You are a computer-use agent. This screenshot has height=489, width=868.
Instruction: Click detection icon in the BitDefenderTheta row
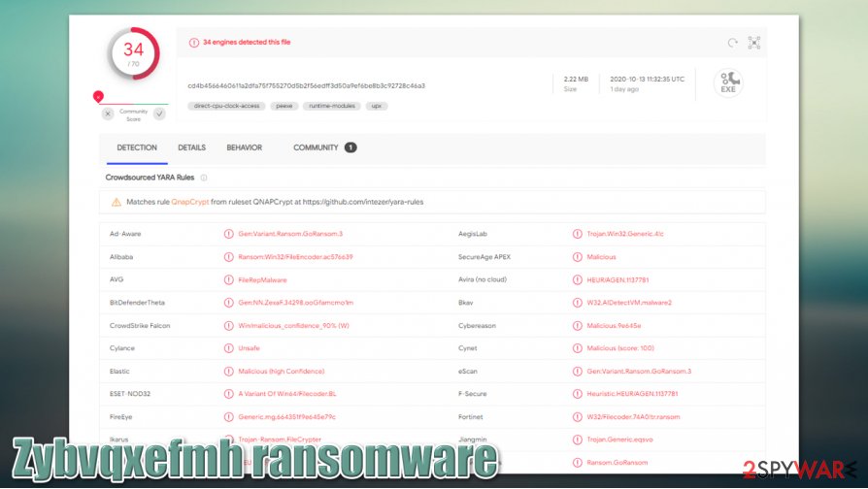tap(228, 303)
